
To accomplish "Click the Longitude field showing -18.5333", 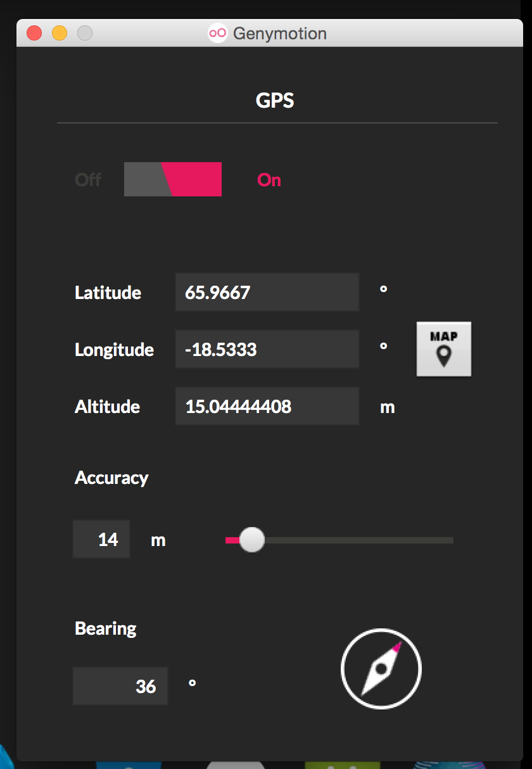I will [267, 349].
